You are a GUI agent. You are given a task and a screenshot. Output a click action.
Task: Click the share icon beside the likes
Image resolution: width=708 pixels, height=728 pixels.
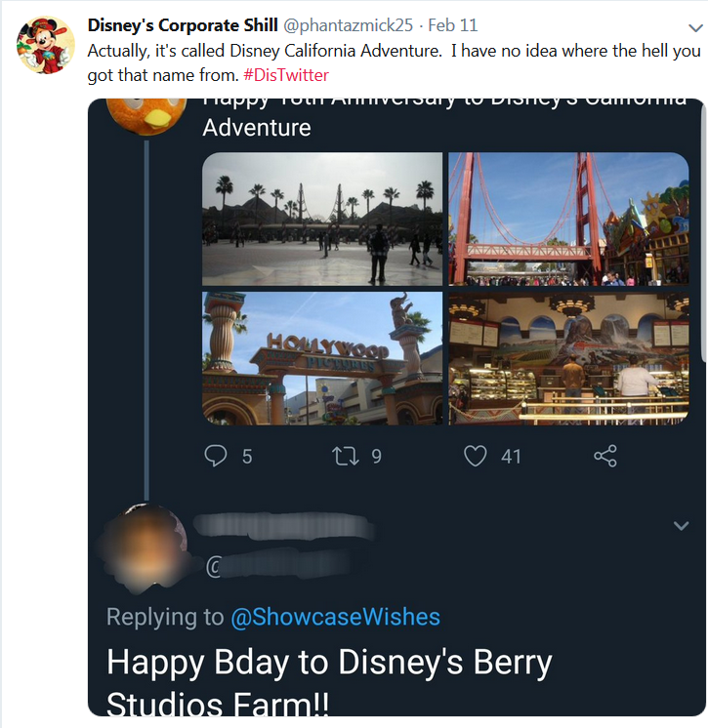605,456
